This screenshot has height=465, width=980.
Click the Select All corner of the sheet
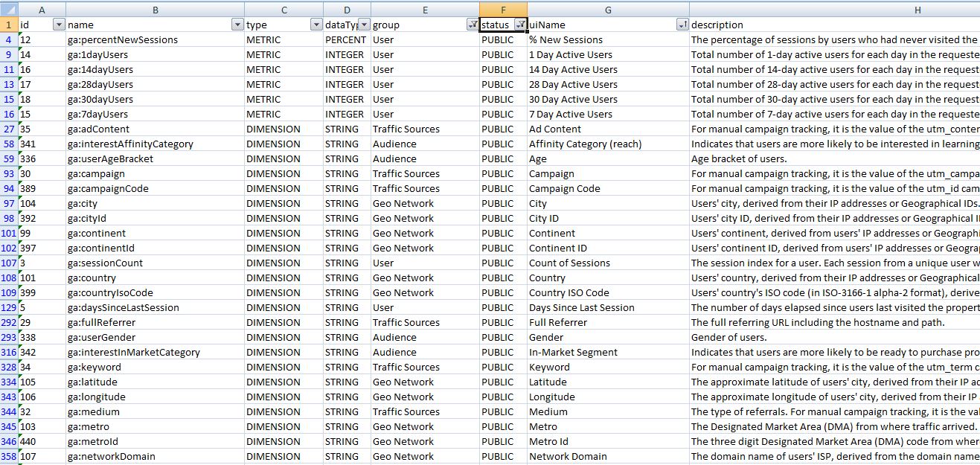pyautogui.click(x=8, y=9)
